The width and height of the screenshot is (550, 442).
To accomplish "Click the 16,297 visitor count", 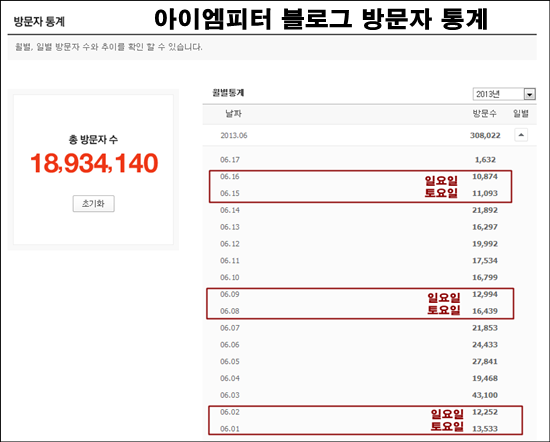I will click(x=485, y=227).
